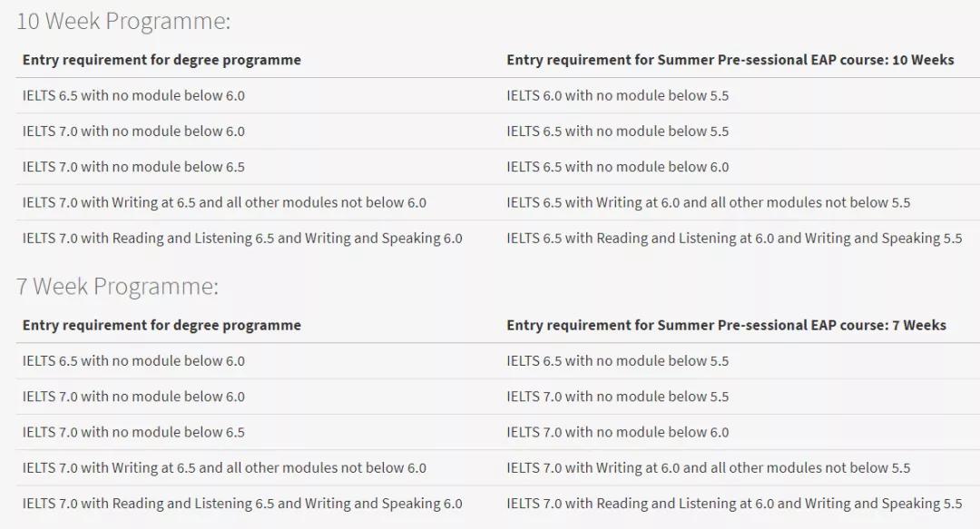Click 10 Week EAP cell "IELTS 6.5, no module below 6.0"
The width and height of the screenshot is (980, 529).
[617, 167]
